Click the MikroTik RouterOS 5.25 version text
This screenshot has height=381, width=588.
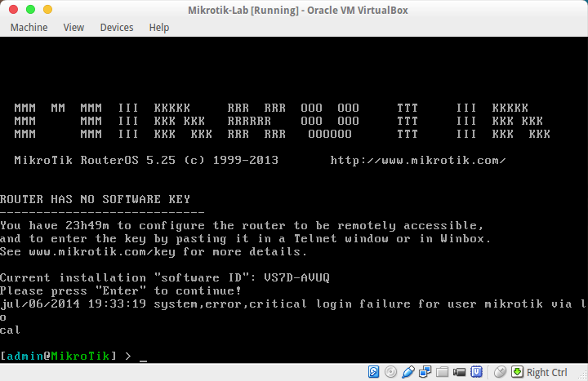pos(95,161)
